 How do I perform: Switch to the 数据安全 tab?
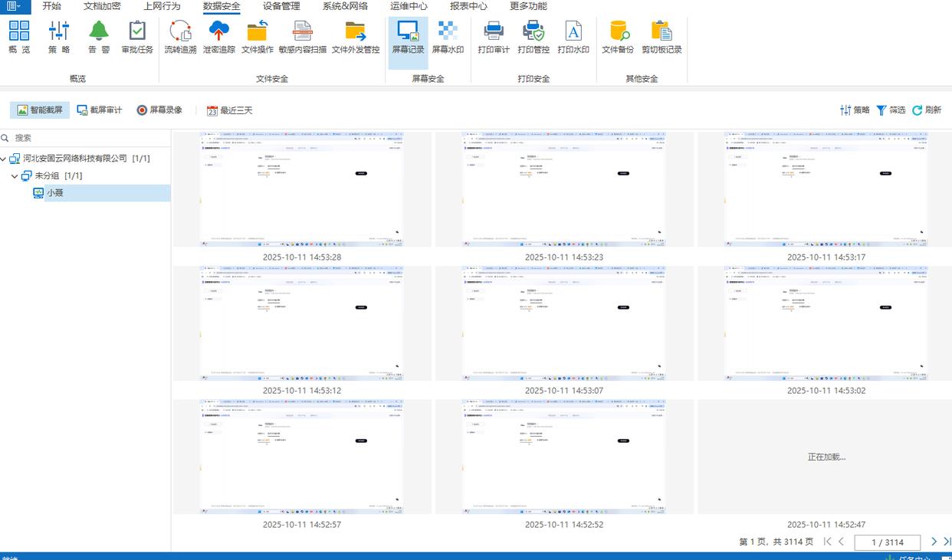click(222, 6)
